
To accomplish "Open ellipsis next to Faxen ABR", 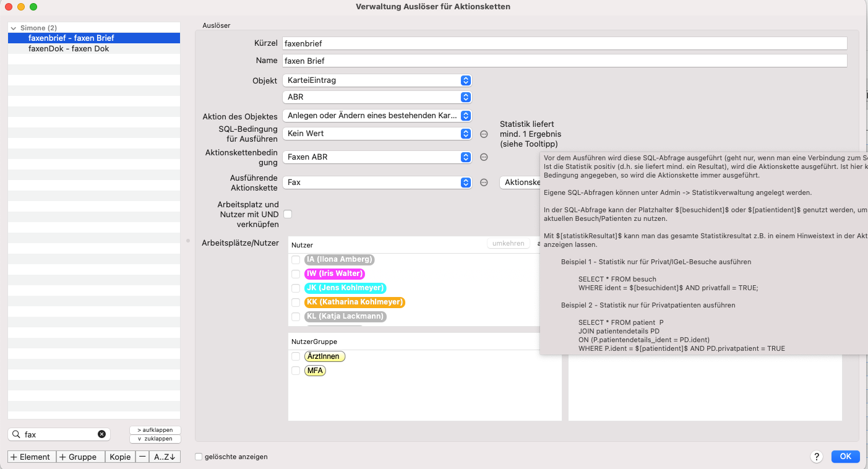I will coord(484,157).
